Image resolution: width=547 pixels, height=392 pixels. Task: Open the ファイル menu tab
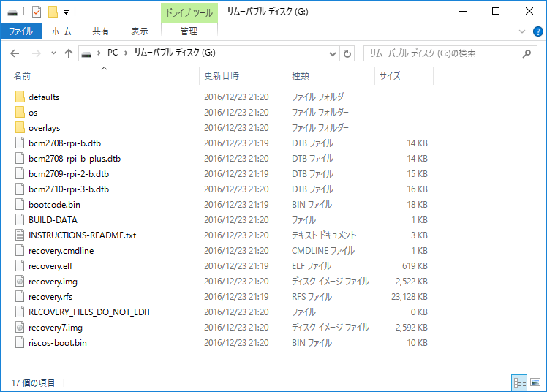tap(21, 31)
